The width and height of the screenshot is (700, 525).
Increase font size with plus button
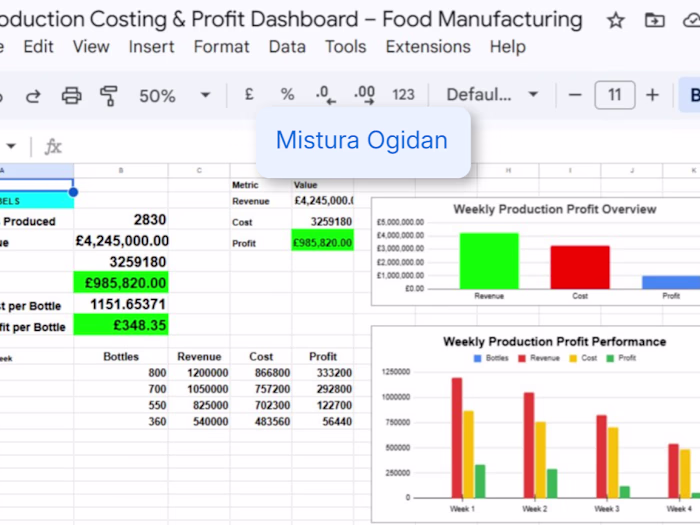click(x=652, y=95)
